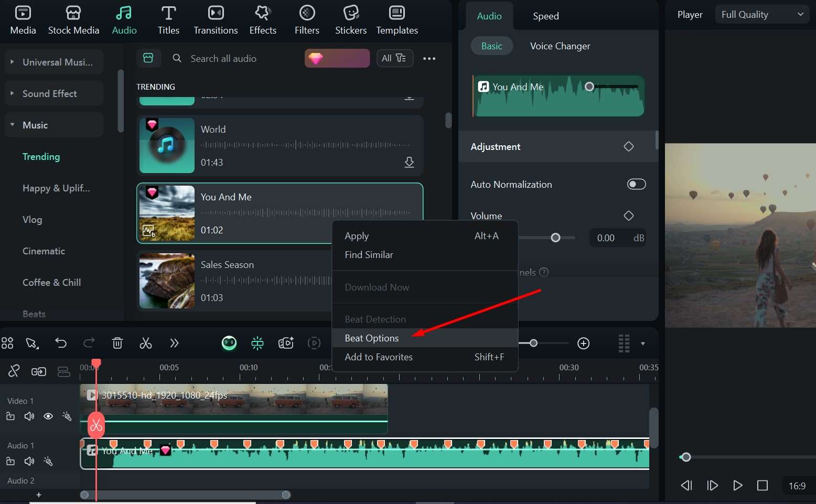Image resolution: width=816 pixels, height=504 pixels.
Task: Switch to the Speed tab
Action: coord(545,16)
